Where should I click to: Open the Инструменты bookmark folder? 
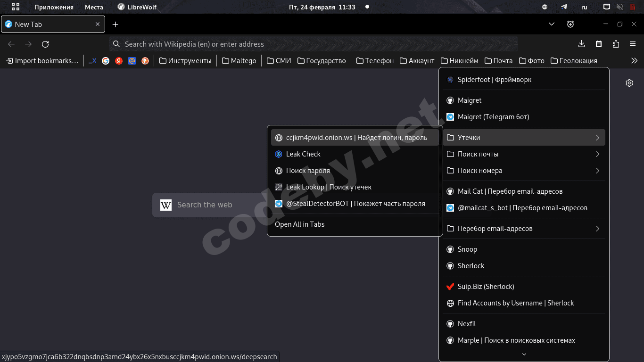(x=185, y=61)
